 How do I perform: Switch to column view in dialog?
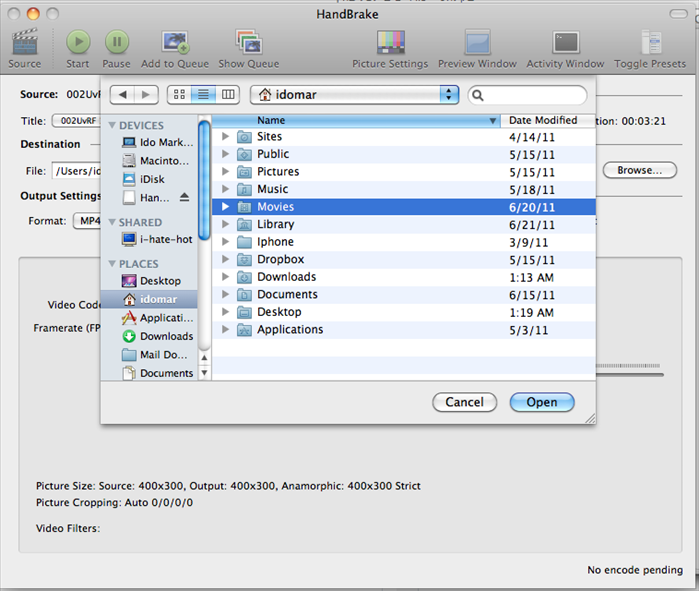click(228, 94)
